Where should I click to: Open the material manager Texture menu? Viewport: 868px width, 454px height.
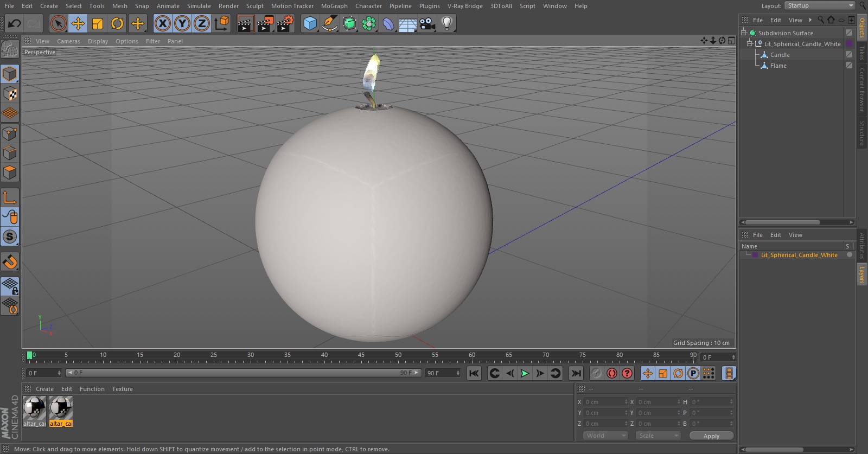[x=122, y=389]
